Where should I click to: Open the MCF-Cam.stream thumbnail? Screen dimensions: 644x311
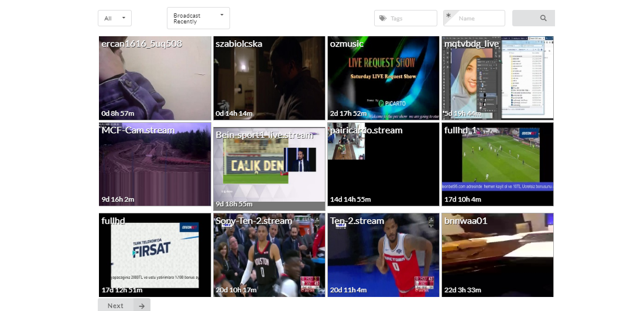[155, 164]
